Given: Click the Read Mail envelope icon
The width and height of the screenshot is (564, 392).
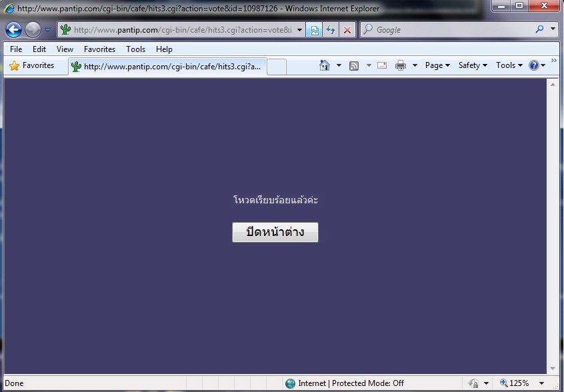Looking at the screenshot, I should pos(382,65).
